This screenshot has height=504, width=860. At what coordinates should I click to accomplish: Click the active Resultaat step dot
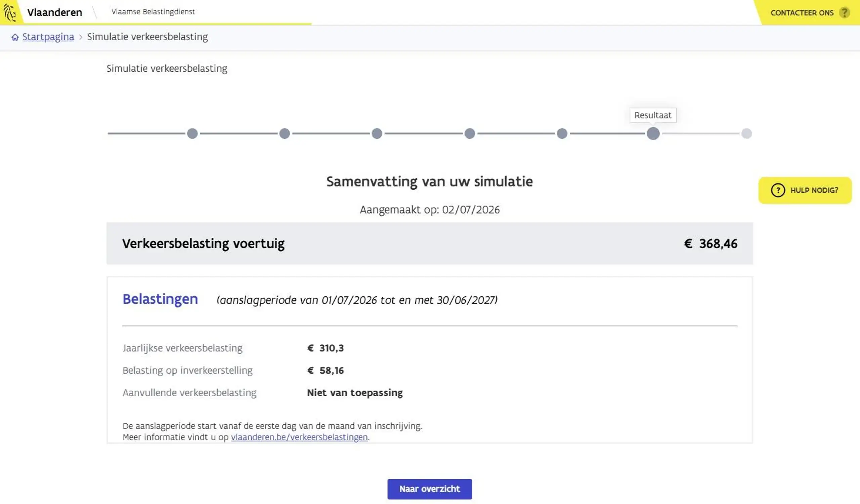653,134
